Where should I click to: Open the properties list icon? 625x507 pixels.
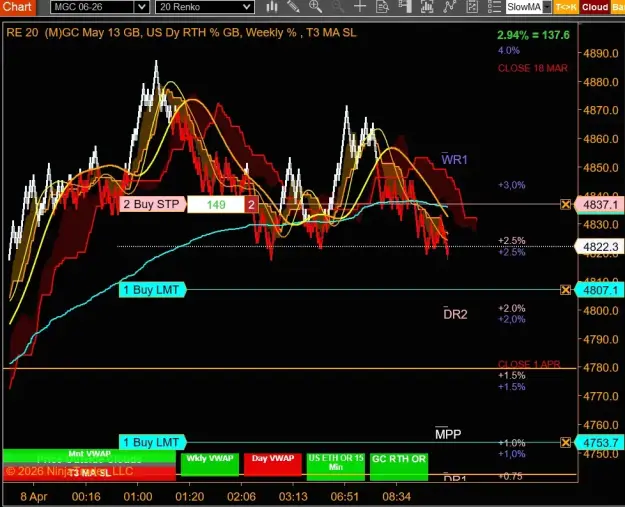click(494, 7)
